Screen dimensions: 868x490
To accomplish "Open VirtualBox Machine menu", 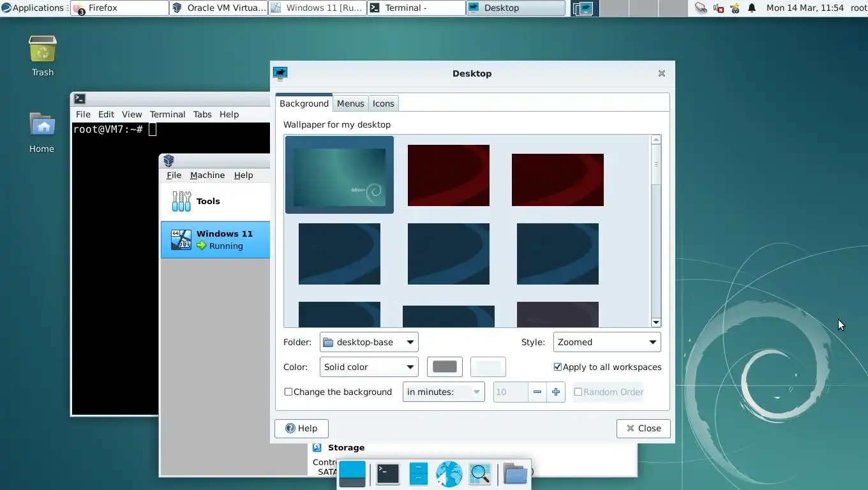I will click(x=207, y=175).
